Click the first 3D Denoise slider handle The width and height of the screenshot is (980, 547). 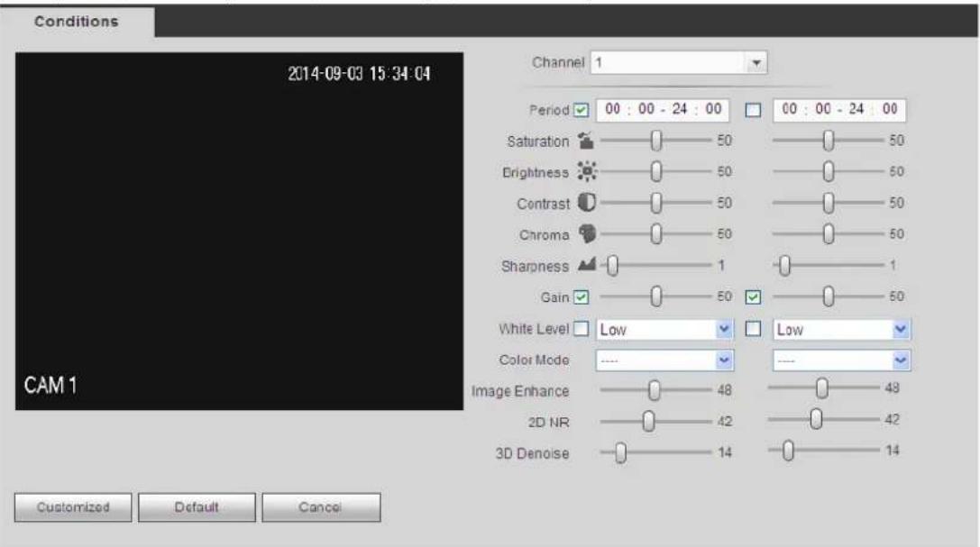coord(620,452)
